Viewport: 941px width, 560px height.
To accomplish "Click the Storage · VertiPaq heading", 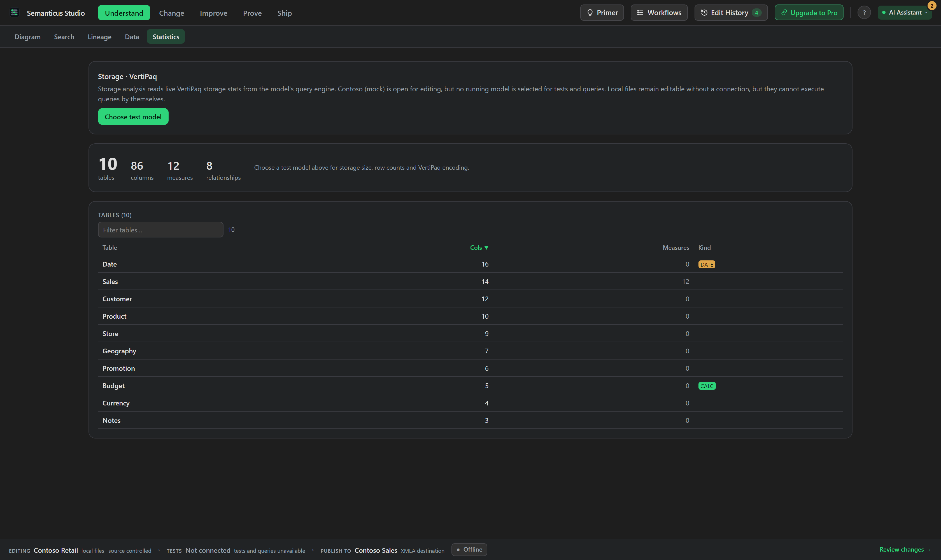I will pyautogui.click(x=127, y=76).
